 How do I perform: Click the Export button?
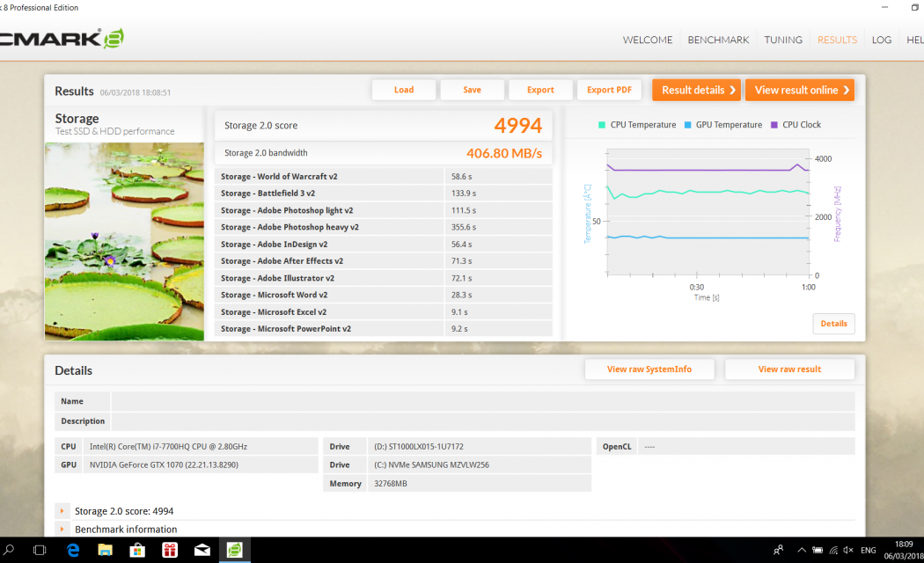pos(540,90)
